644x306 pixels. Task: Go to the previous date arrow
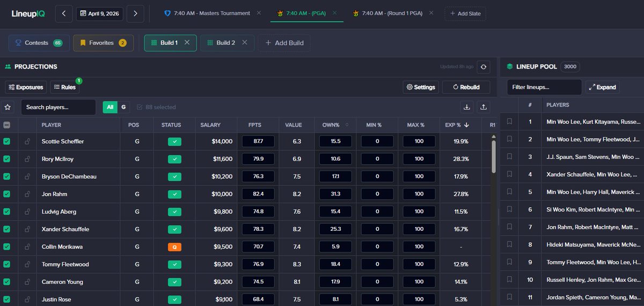click(x=64, y=13)
